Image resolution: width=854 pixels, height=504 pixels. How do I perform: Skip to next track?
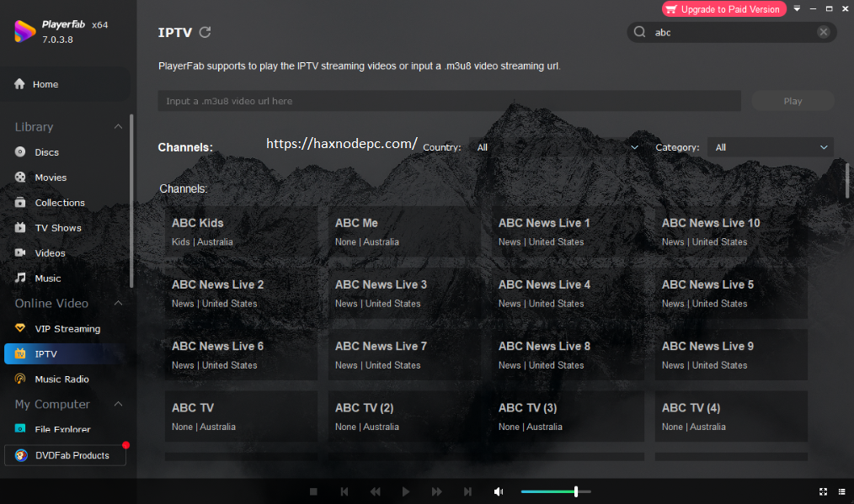click(x=467, y=491)
